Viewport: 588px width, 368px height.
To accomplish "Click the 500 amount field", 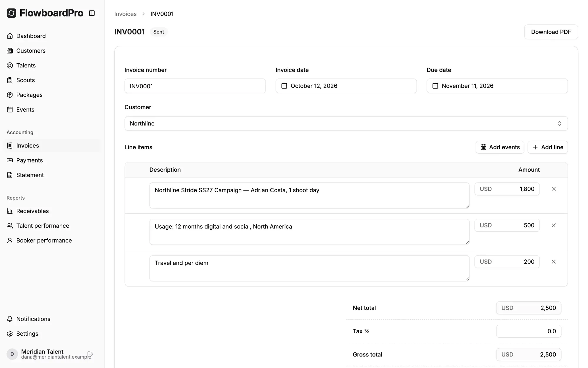I will tap(507, 225).
